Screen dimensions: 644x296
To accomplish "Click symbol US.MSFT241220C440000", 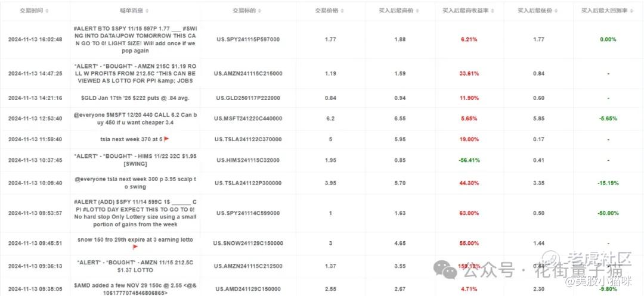I will point(248,119).
